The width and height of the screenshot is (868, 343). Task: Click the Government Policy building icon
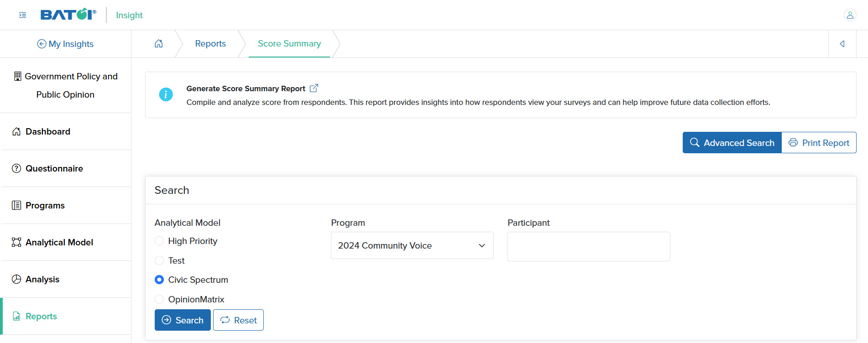17,76
